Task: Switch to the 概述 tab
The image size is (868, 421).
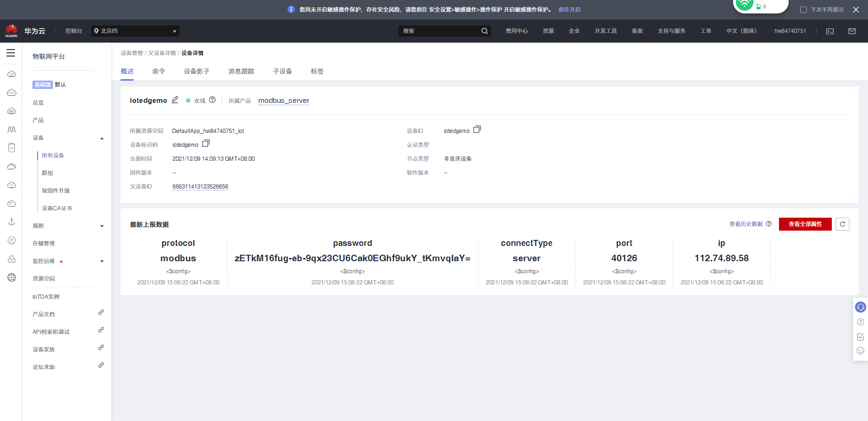Action: 127,71
